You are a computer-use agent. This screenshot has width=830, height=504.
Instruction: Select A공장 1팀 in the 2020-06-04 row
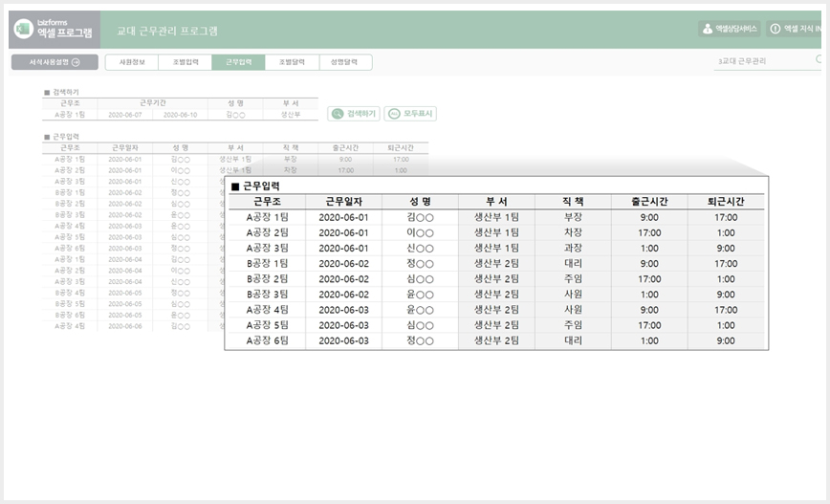[x=70, y=259]
